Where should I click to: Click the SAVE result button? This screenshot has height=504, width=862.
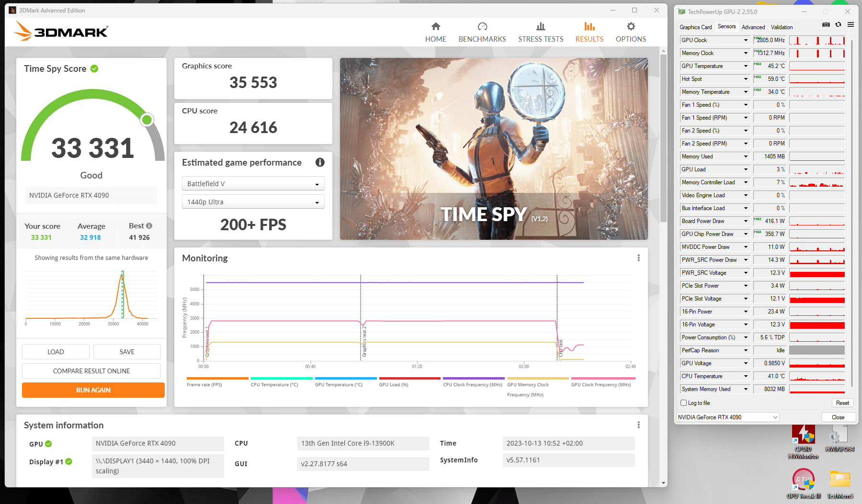click(x=127, y=352)
